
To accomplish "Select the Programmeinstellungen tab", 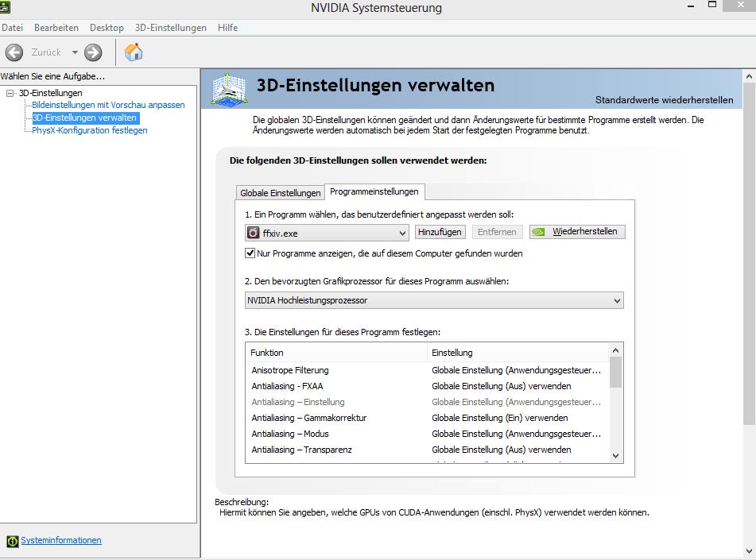I will [374, 191].
